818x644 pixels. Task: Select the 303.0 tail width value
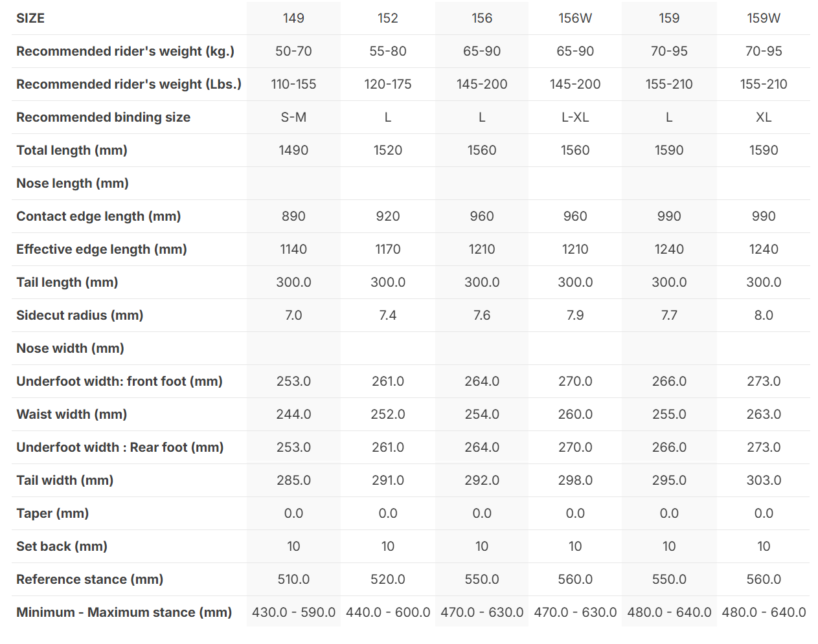tap(764, 480)
